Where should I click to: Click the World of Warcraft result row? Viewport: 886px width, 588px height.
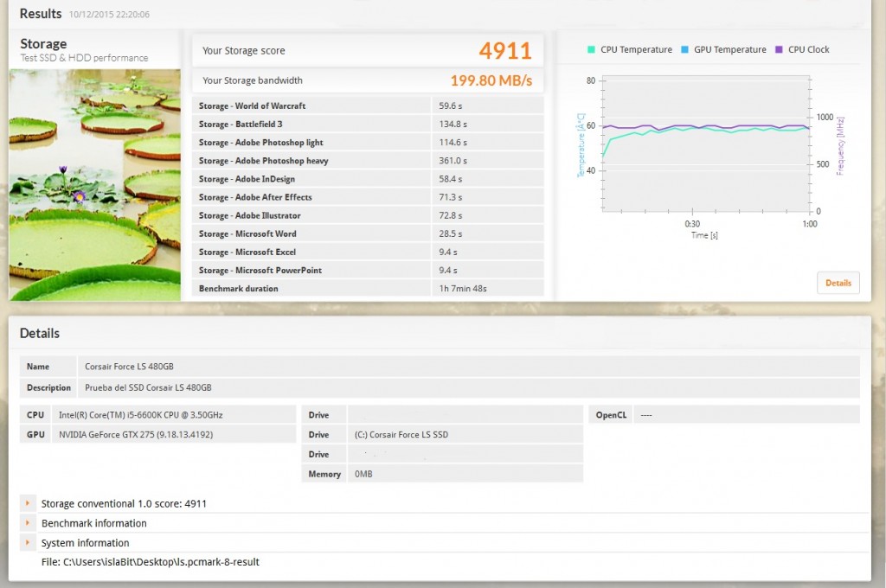point(368,106)
